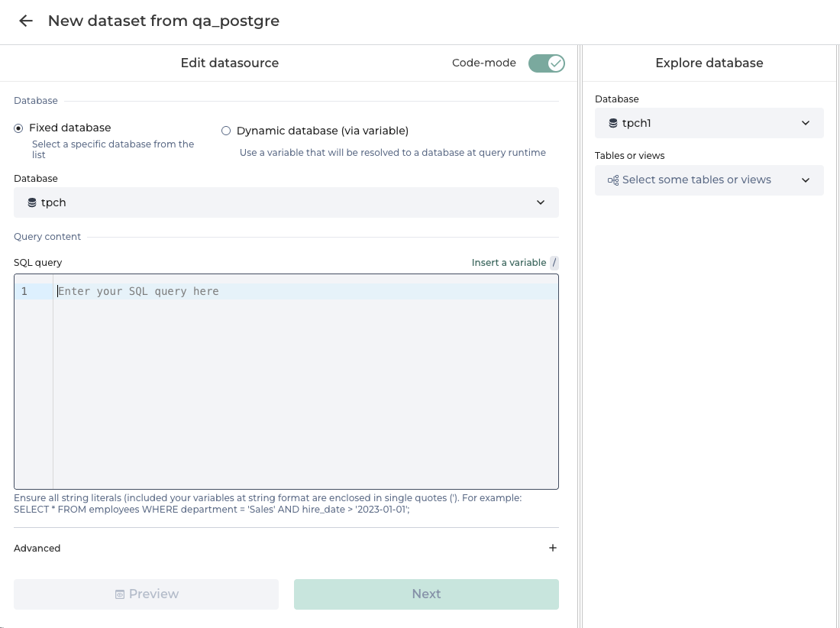Click the Explore database panel header
Image resolution: width=840 pixels, height=628 pixels.
pos(709,63)
